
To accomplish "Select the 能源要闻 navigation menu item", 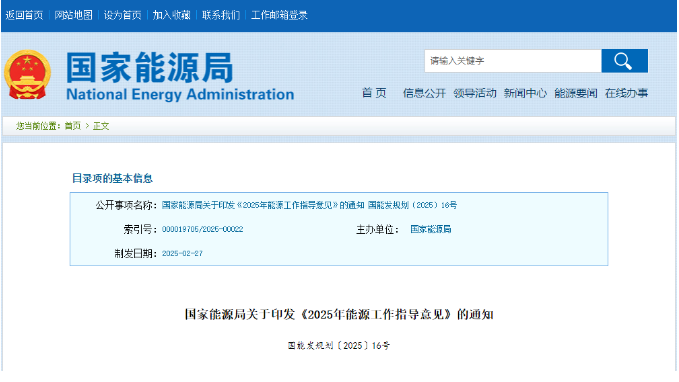I will coord(576,93).
